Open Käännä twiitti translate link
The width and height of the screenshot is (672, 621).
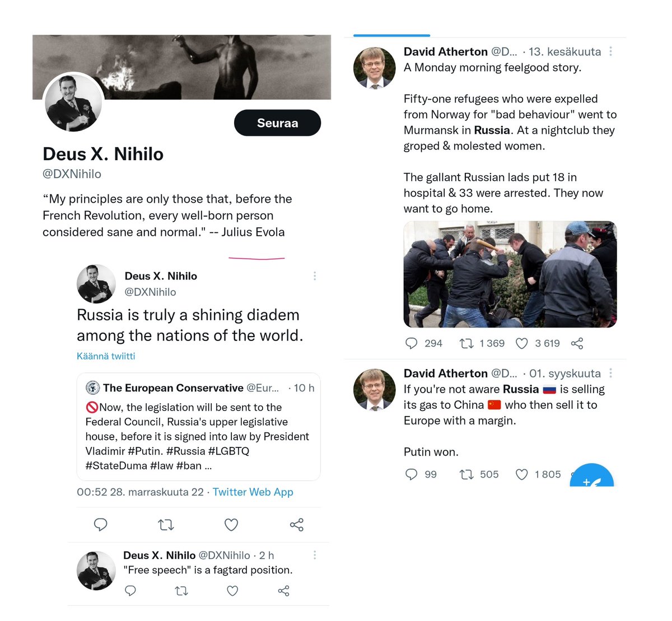pyautogui.click(x=106, y=356)
